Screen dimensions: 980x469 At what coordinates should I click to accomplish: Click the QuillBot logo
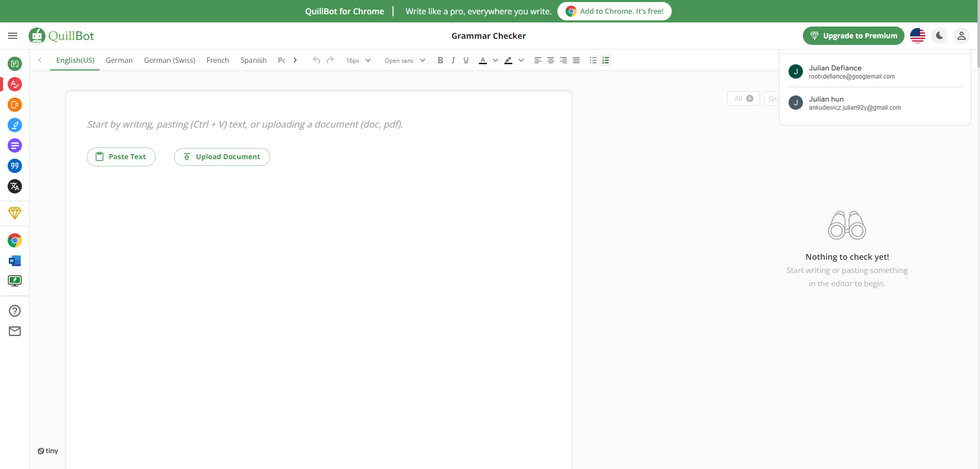pos(61,36)
